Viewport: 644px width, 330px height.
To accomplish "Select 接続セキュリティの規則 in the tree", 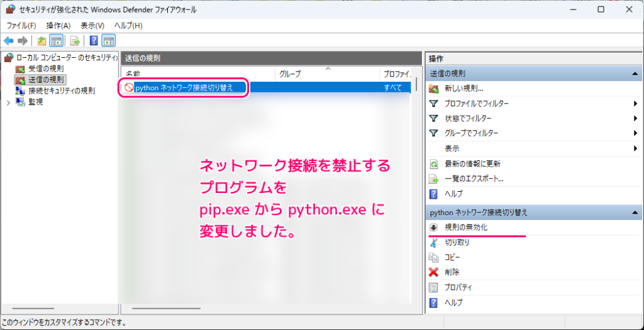I will 62,91.
